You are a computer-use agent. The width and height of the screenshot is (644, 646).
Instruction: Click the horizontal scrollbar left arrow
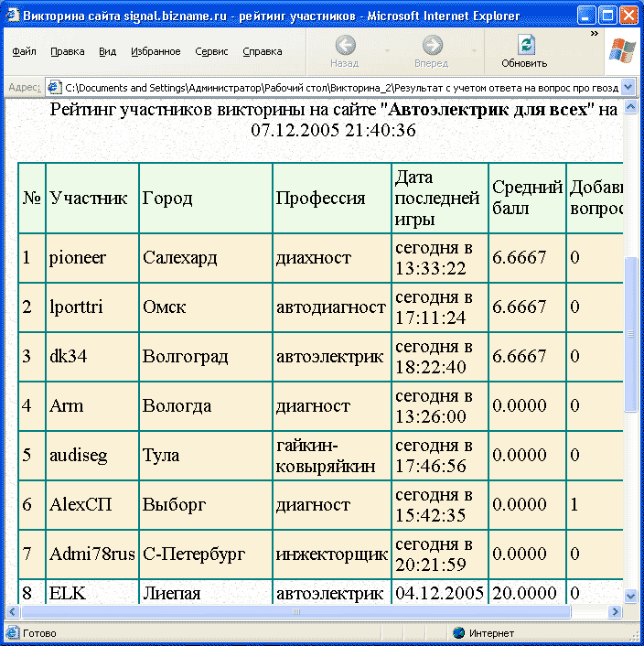coord(13,611)
